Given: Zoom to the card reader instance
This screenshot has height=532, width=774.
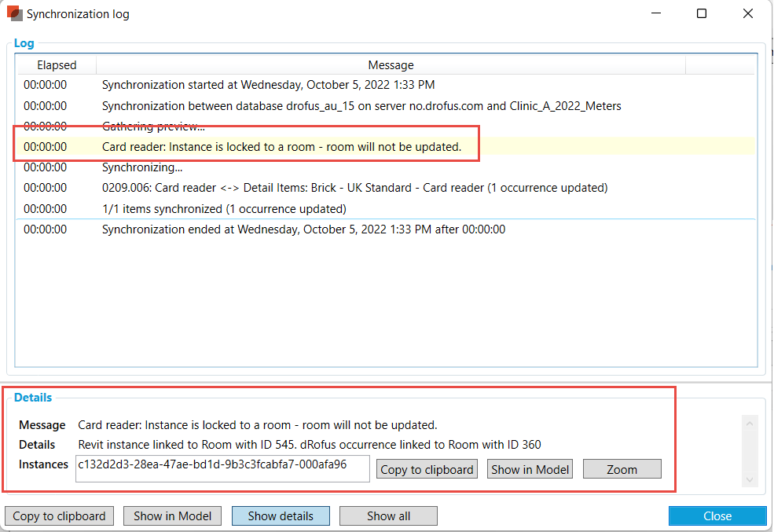Looking at the screenshot, I should [622, 469].
